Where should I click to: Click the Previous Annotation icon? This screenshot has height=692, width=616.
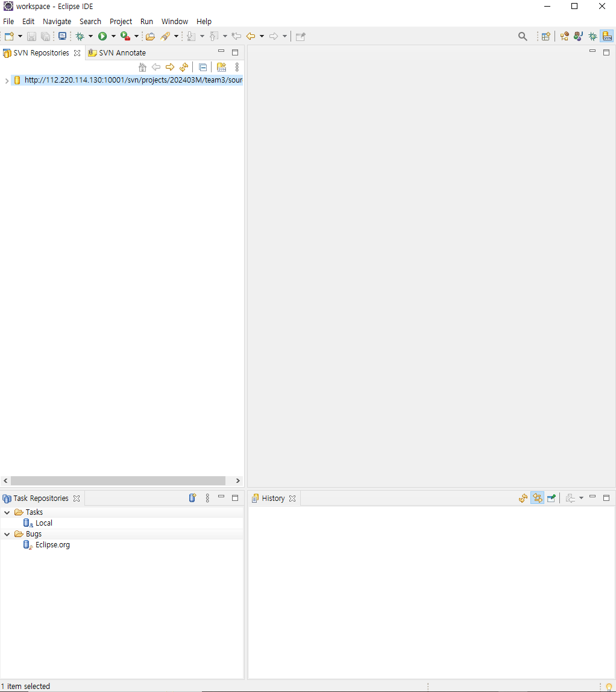pos(214,36)
